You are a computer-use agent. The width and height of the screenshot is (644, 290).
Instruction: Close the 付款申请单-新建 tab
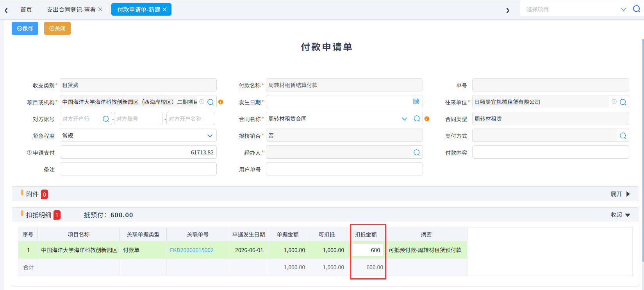pyautogui.click(x=165, y=9)
